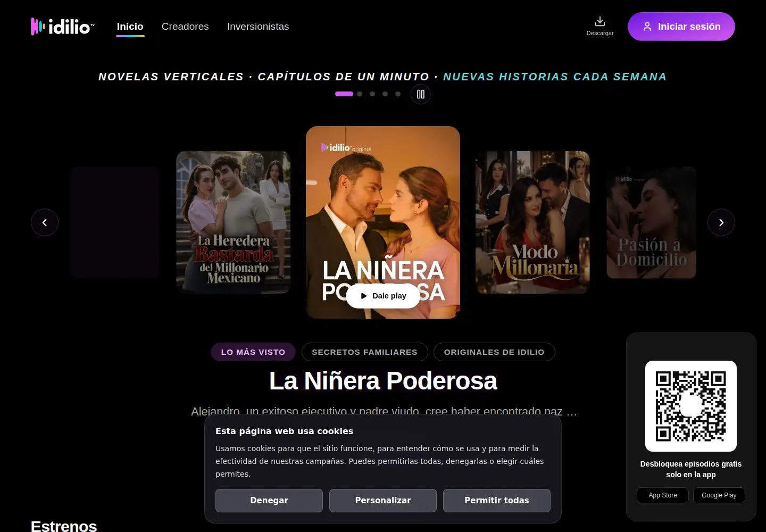
Task: Open the App Store link
Action: (x=663, y=495)
